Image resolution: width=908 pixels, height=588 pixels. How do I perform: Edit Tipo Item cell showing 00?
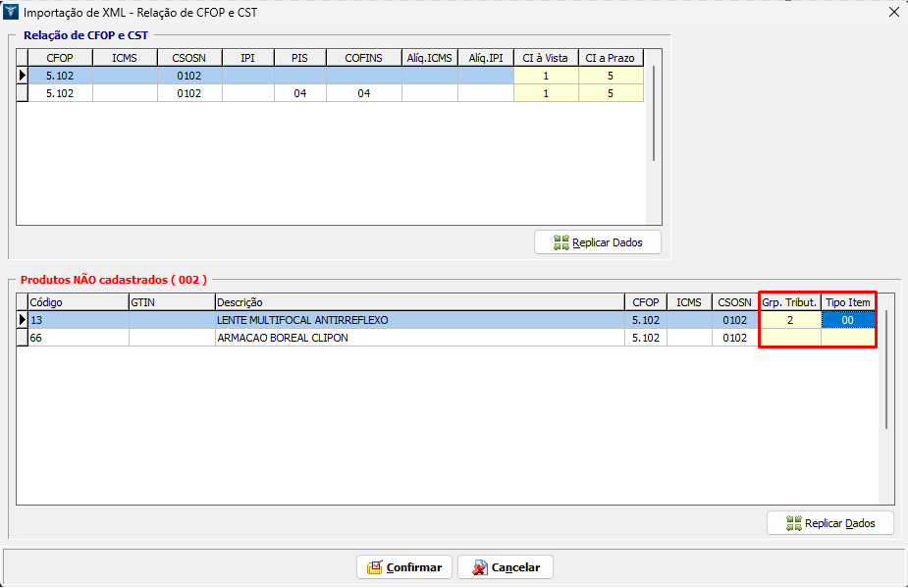[x=848, y=320]
